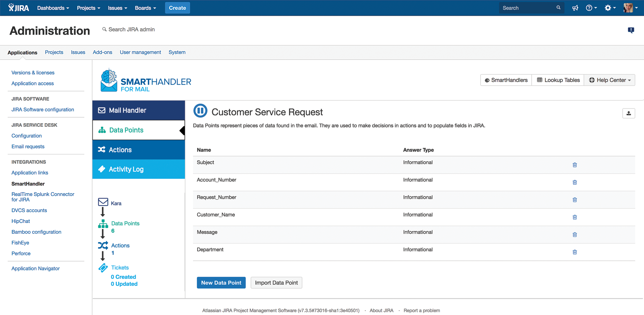The image size is (644, 315).
Task: Switch to the User management tab
Action: pos(140,52)
